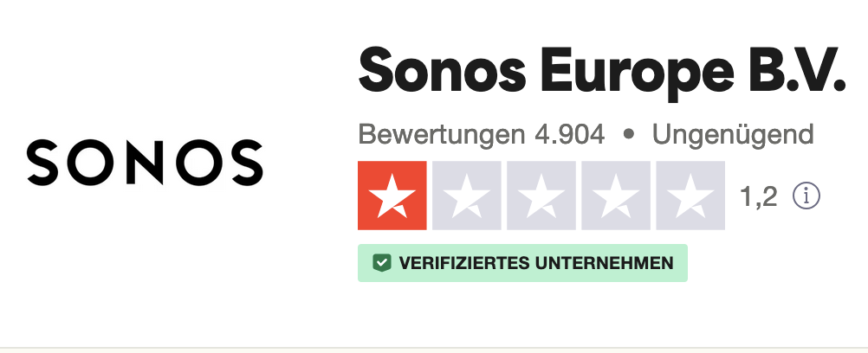The width and height of the screenshot is (868, 353).
Task: Open the Sonos Europe B.V. heading
Action: click(601, 73)
